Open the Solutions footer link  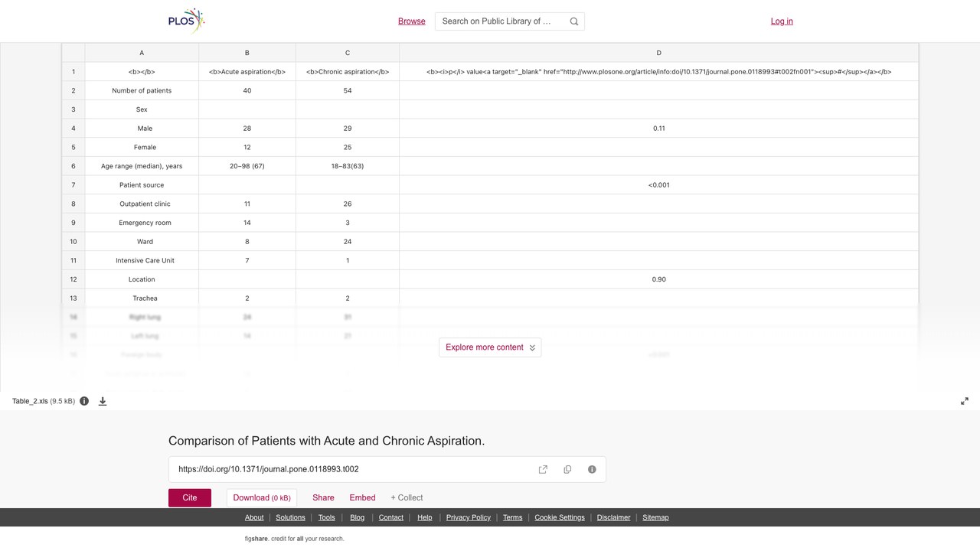pyautogui.click(x=290, y=517)
